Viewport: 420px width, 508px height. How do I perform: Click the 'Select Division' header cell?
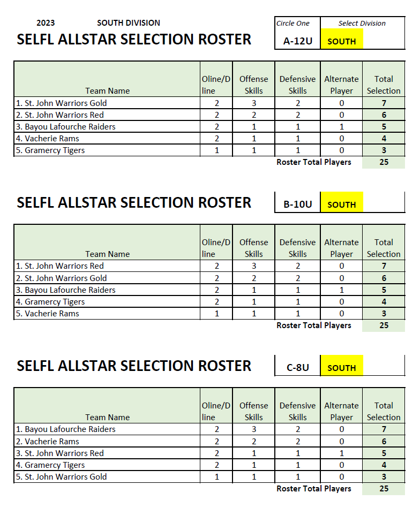[x=362, y=24]
